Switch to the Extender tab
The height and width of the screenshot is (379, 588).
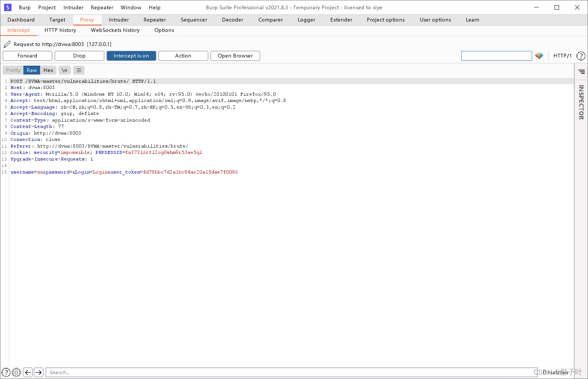(342, 20)
